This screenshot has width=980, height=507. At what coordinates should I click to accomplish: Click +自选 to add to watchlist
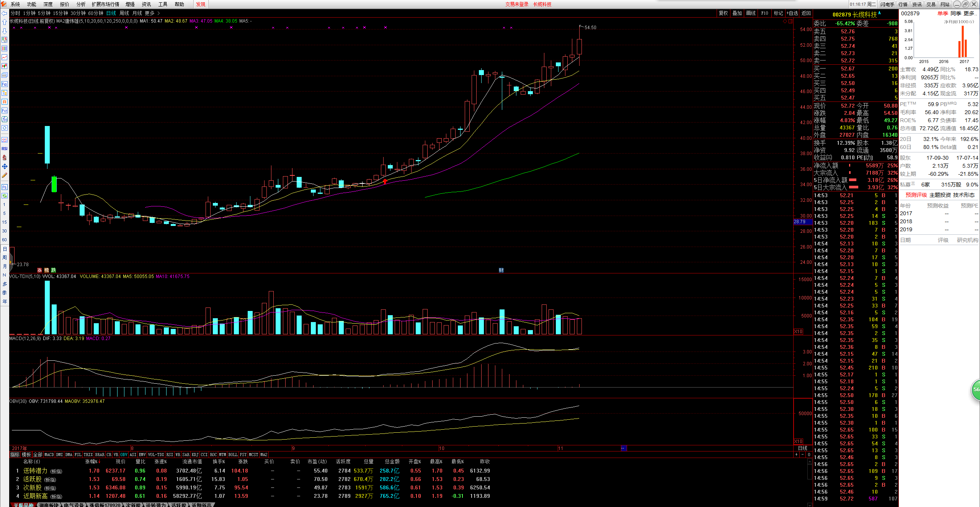(792, 13)
